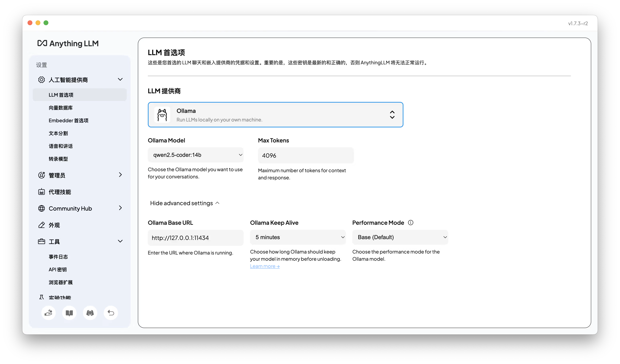The width and height of the screenshot is (620, 364).
Task: Open API 密钥 page
Action: coord(58,270)
